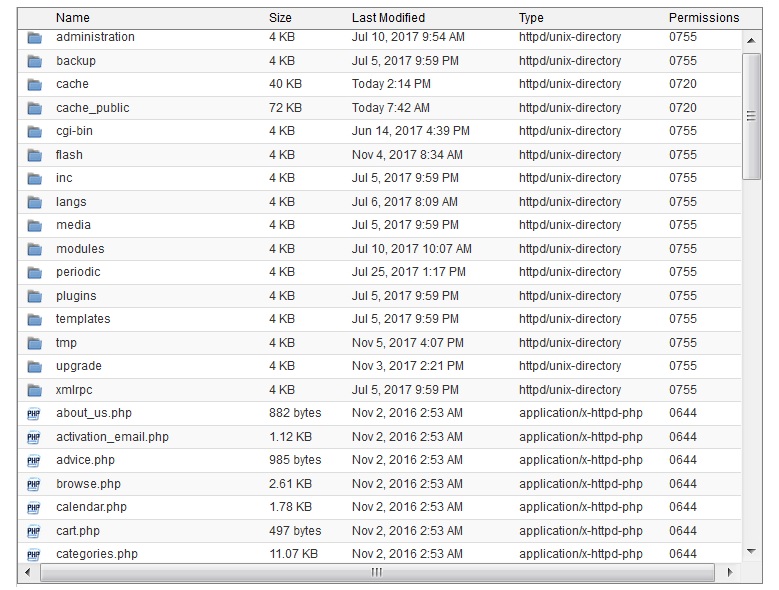
Task: Click the Type column header
Action: click(x=531, y=18)
